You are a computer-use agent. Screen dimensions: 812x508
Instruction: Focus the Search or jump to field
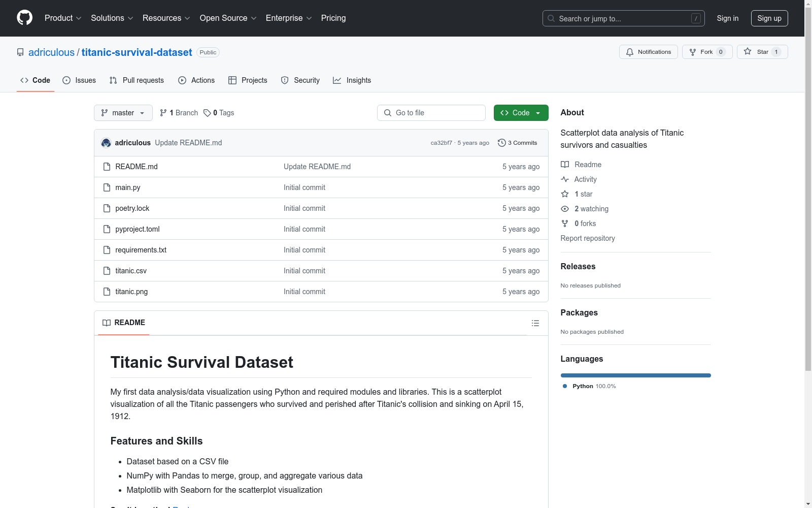(x=624, y=18)
